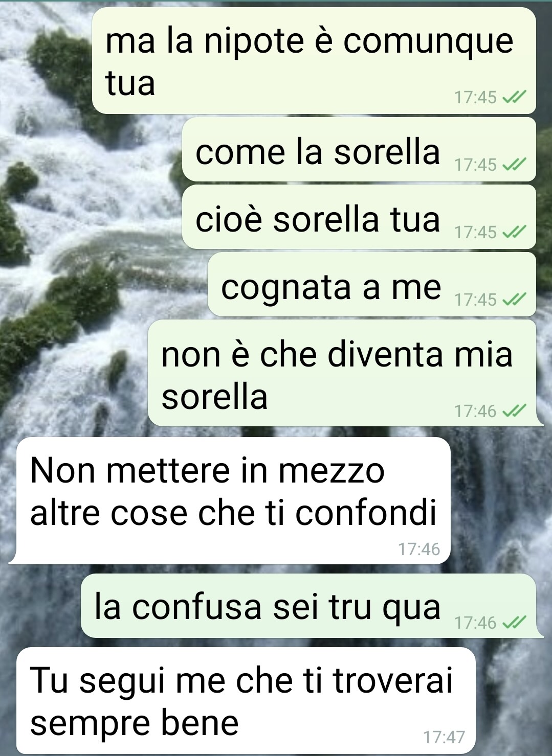Viewport: 552px width, 756px height.
Task: Tap the read-receipt checkmarks on 'ma la nipote è comunque tua'
Action: 514,97
